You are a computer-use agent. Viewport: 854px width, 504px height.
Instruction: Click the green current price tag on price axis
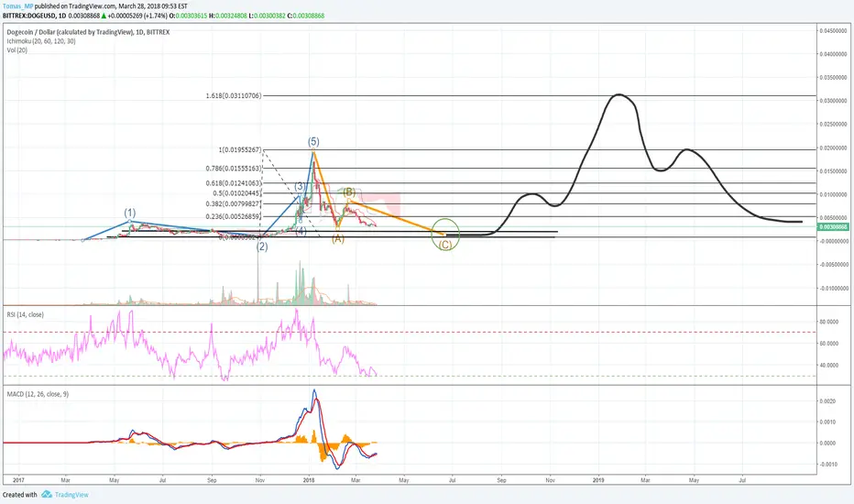[833, 226]
